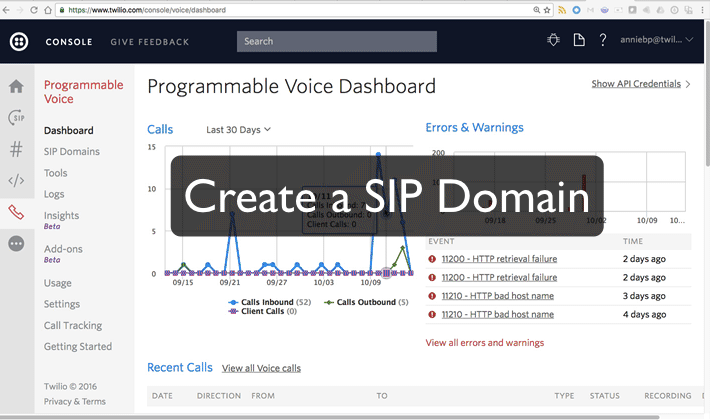The image size is (710, 420).
Task: Open the 11210 bad host name link from 4 days ago
Action: pos(498,315)
